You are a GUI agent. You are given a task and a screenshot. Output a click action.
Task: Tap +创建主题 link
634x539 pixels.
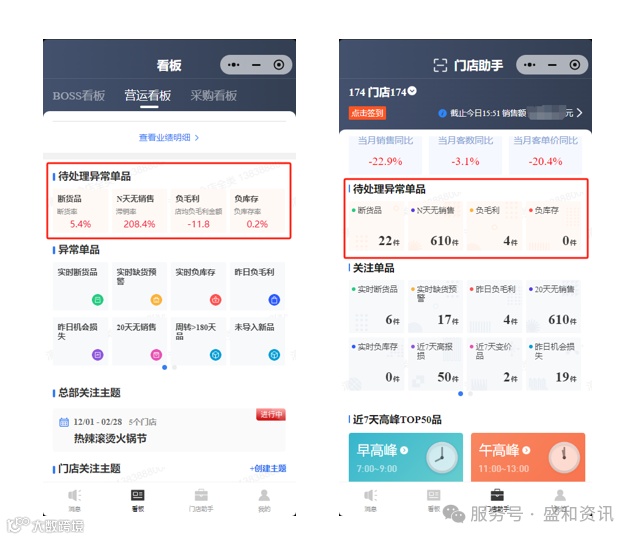[268, 468]
